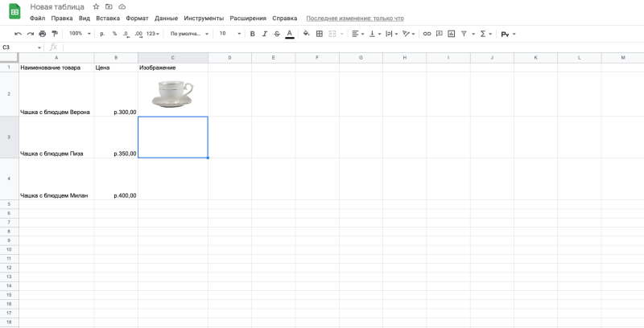
Task: Open the Файл menu
Action: 37,18
